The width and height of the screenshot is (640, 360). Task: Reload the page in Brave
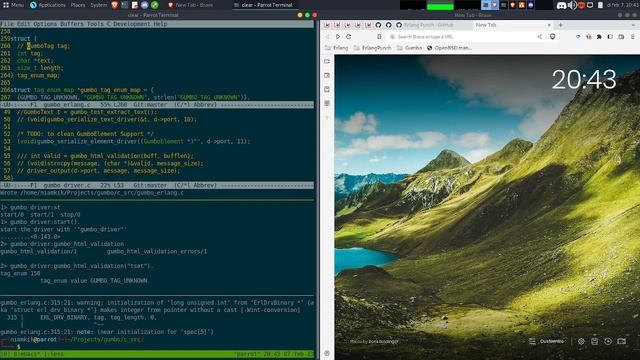[349, 37]
